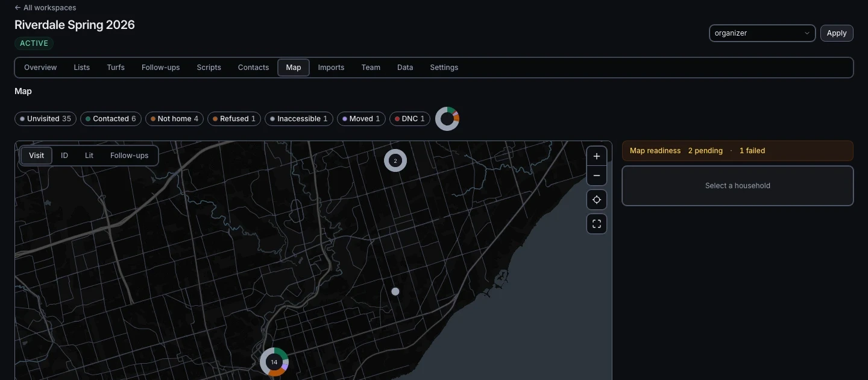Open the organizer role dropdown
This screenshot has height=380, width=868.
click(x=762, y=33)
